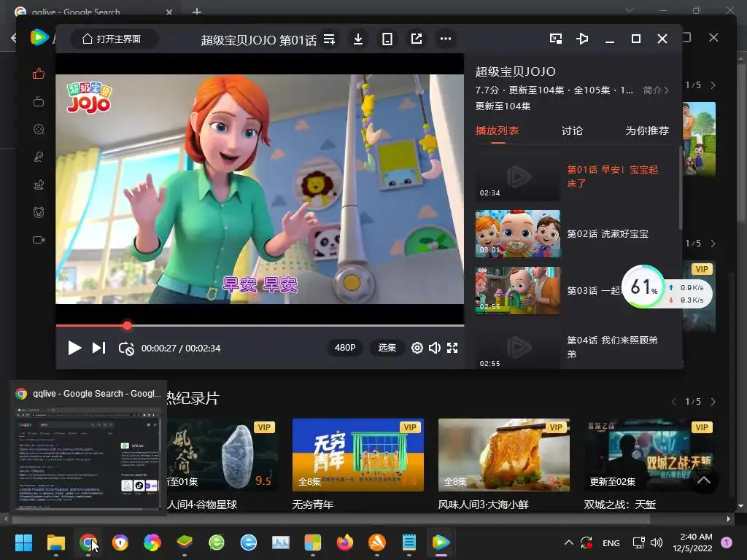The image size is (747, 560).
Task: Open Notepad from taskbar
Action: (409, 542)
